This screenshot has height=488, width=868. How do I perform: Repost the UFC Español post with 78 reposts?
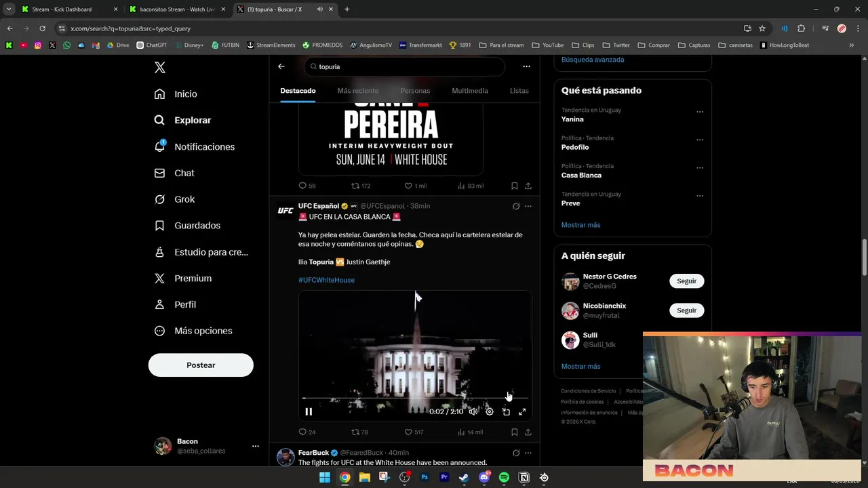point(359,432)
